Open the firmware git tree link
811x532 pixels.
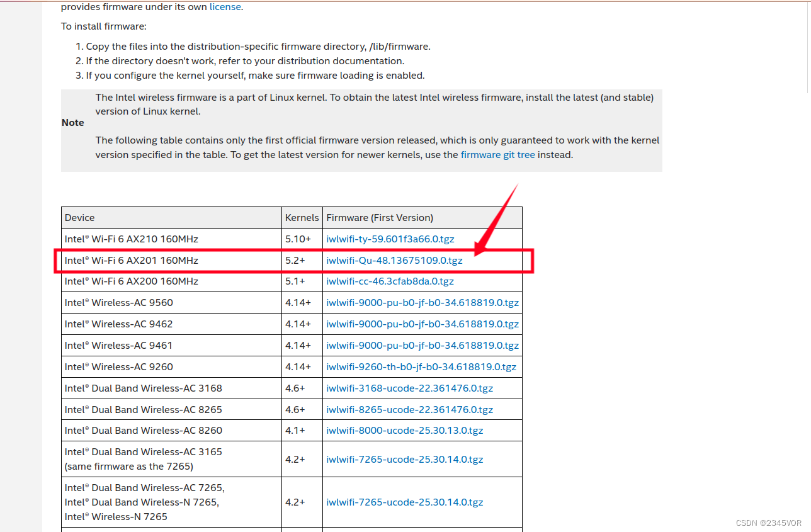[x=498, y=154]
